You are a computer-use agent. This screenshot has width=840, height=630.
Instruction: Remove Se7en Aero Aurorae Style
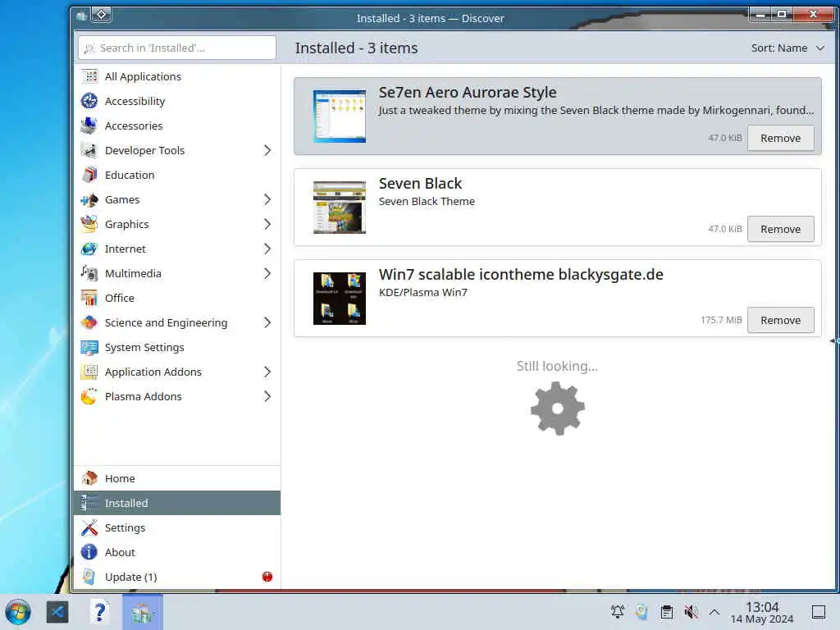coord(781,138)
